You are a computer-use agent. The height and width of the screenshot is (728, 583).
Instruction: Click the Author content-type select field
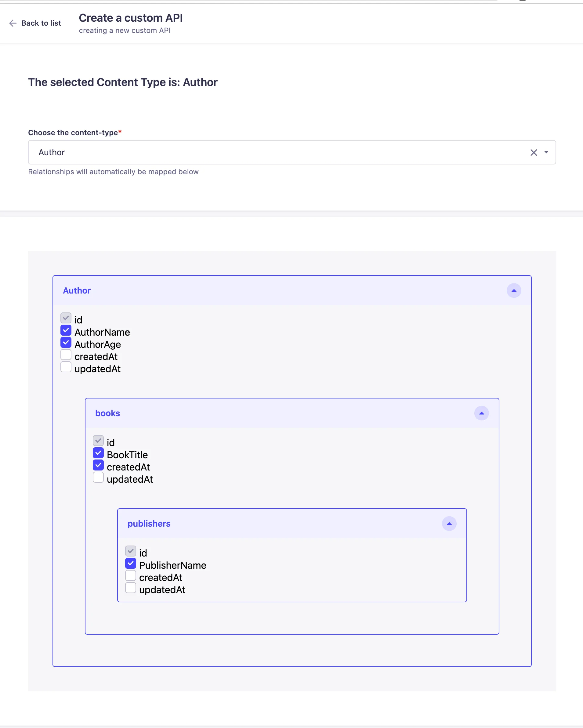click(x=270, y=152)
